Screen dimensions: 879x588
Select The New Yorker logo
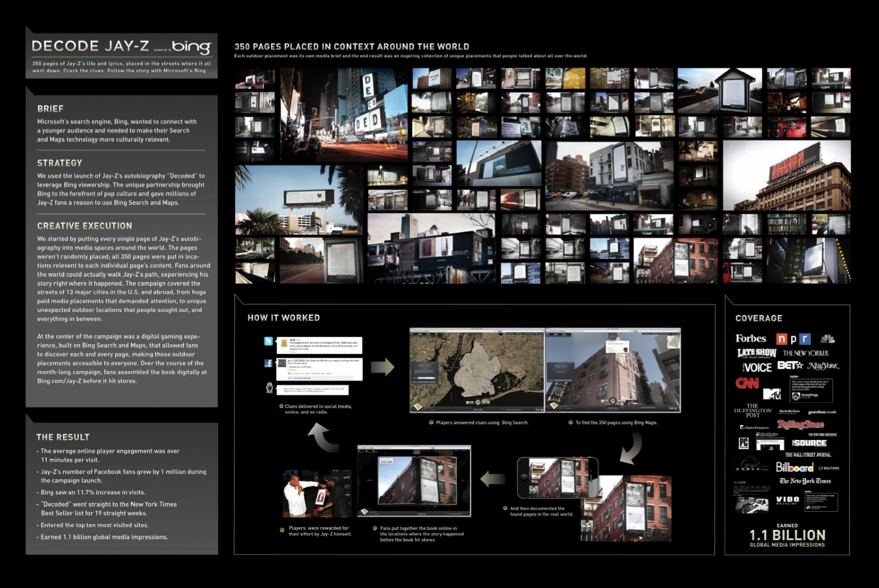[806, 353]
